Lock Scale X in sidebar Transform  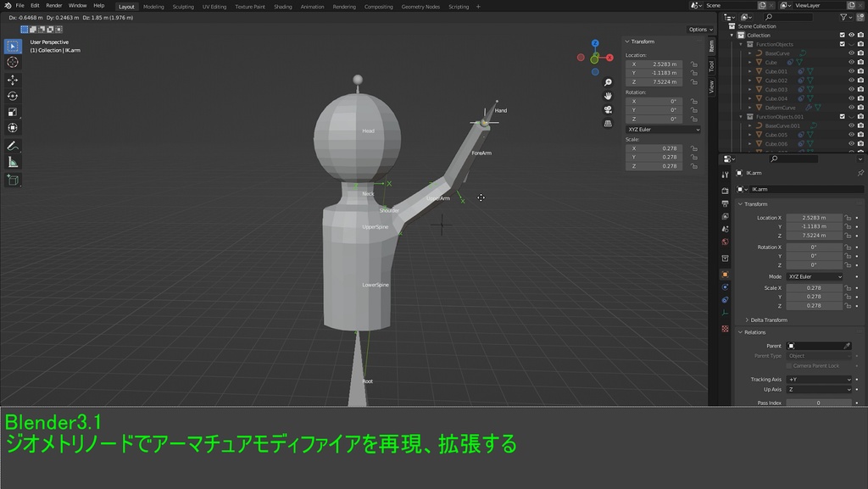[x=694, y=149]
